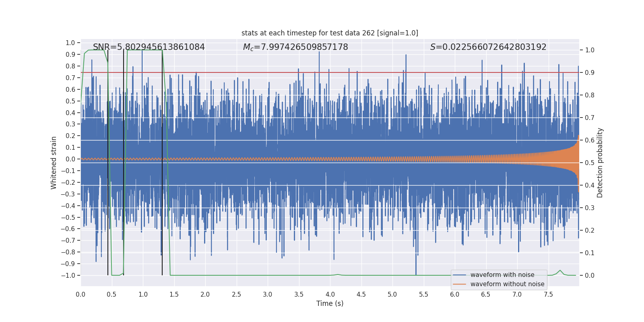
Task: Click the first black vertical marker line
Action: click(108, 163)
